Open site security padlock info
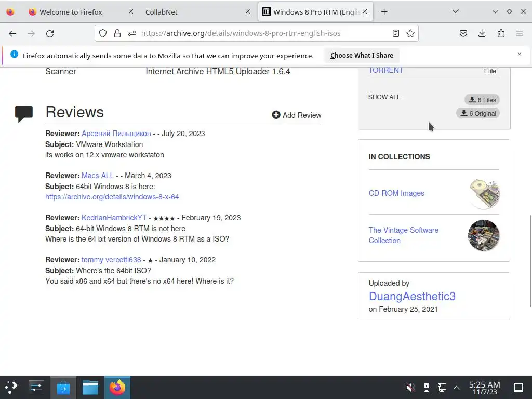 point(117,33)
